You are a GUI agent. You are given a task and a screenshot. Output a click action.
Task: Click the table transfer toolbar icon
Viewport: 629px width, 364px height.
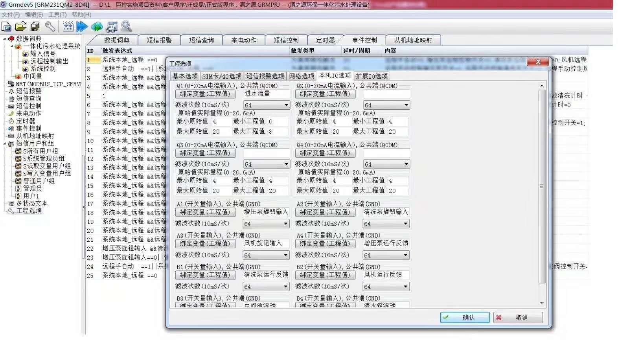click(x=112, y=27)
